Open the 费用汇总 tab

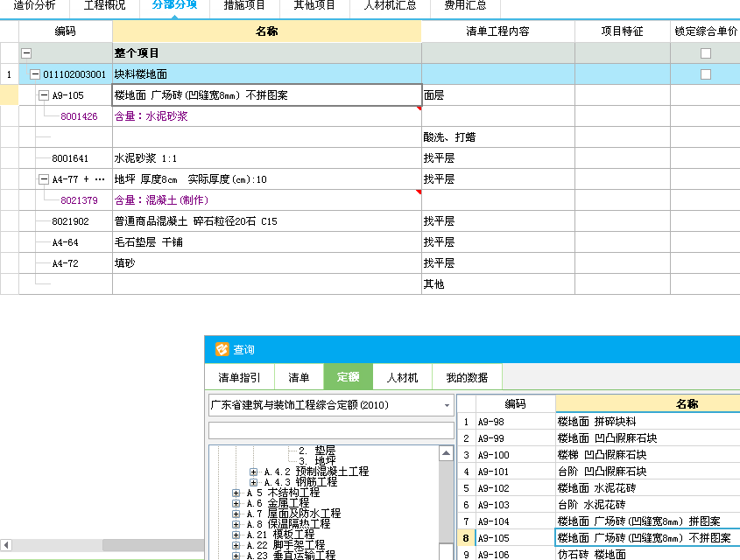click(465, 5)
